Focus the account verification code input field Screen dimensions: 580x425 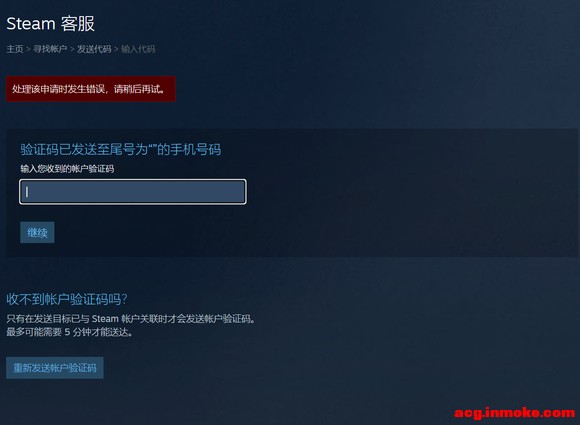133,192
